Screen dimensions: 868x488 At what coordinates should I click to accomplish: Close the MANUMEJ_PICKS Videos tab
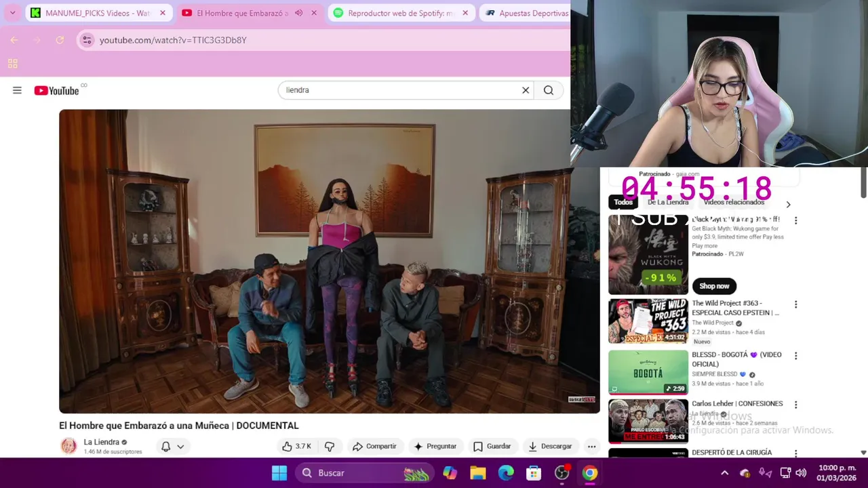click(163, 13)
